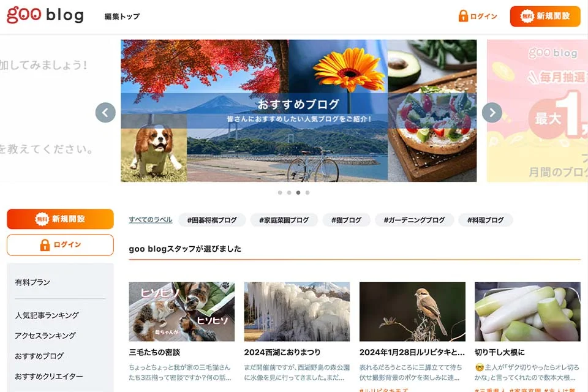This screenshot has height=392, width=588.
Task: Select the fourth carousel indicator dot
Action: [x=307, y=192]
